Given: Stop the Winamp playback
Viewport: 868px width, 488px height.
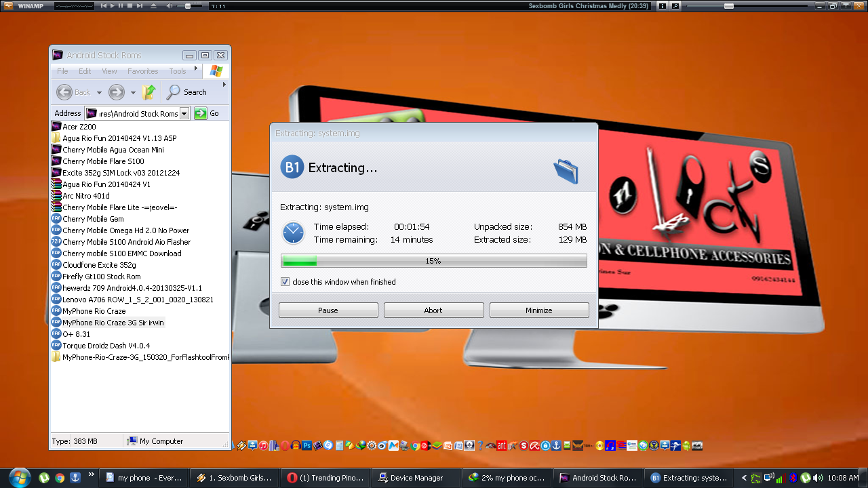Looking at the screenshot, I should point(130,5).
